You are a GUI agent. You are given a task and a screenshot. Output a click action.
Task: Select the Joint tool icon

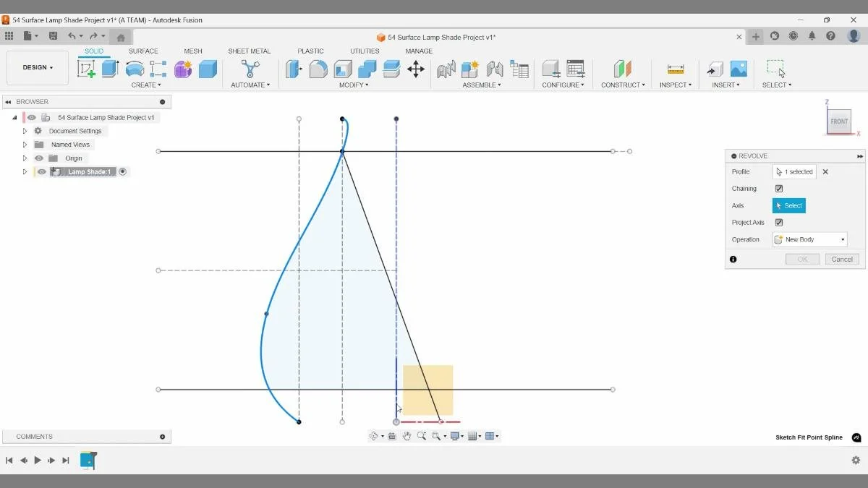(x=495, y=69)
